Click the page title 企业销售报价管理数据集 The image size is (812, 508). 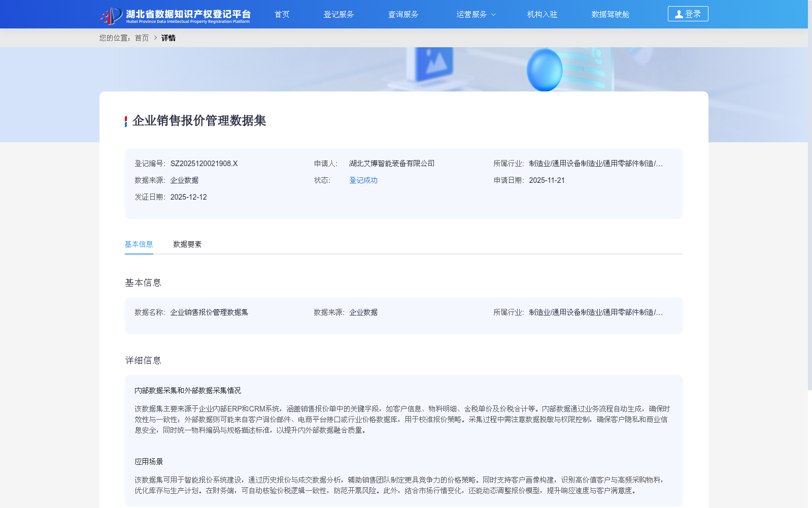point(199,120)
